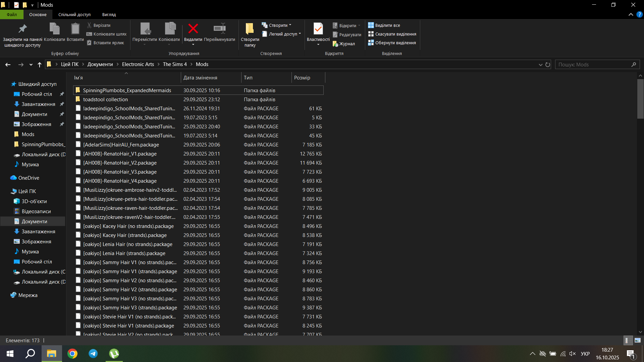
Task: Switch to the details view toggle
Action: pyautogui.click(x=628, y=340)
